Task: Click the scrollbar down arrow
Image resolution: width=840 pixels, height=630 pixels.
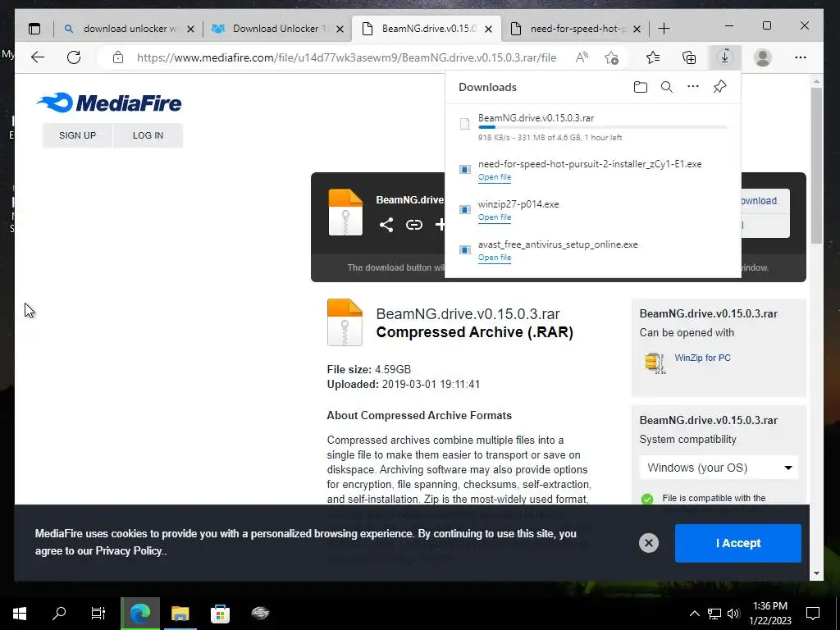Action: tap(816, 573)
